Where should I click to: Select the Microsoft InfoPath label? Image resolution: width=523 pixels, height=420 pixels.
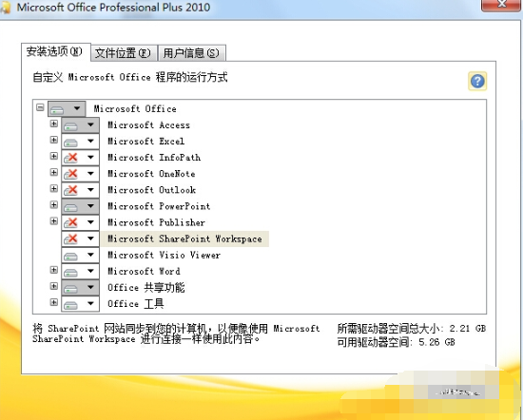[x=154, y=158]
